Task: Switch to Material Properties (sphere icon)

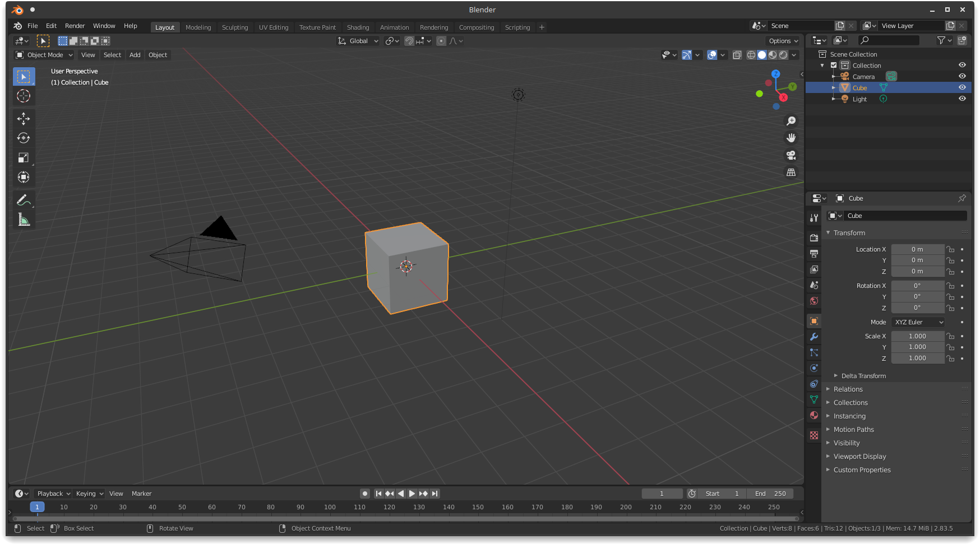Action: coord(813,415)
